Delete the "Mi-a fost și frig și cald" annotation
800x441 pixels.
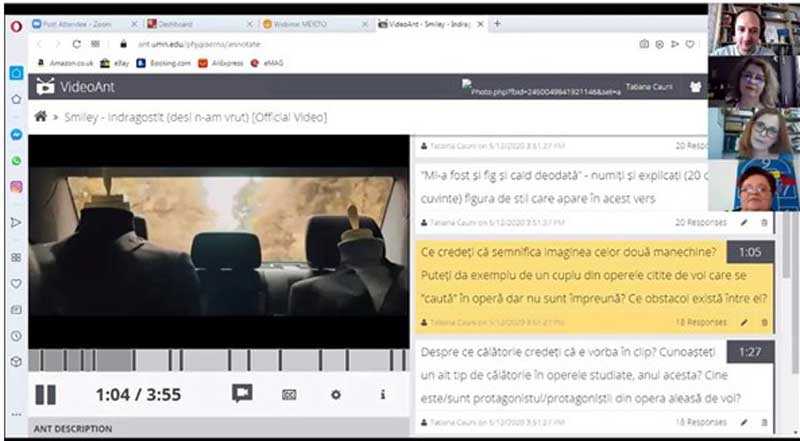[764, 223]
